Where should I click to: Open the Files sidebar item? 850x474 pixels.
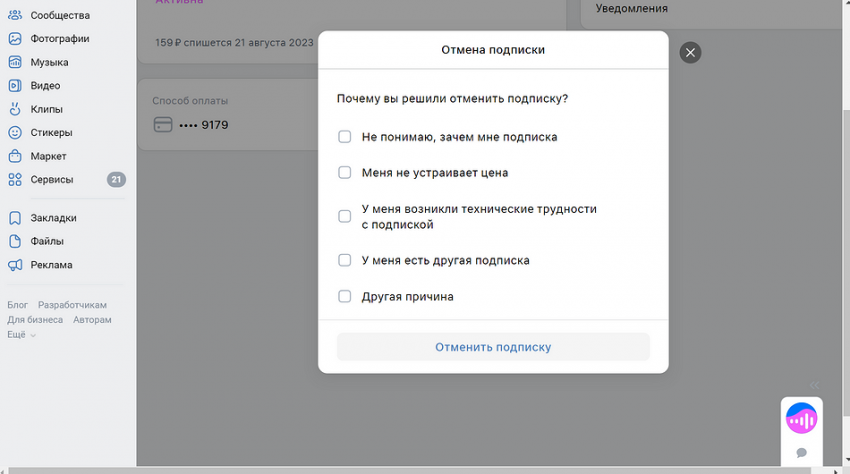coord(46,241)
